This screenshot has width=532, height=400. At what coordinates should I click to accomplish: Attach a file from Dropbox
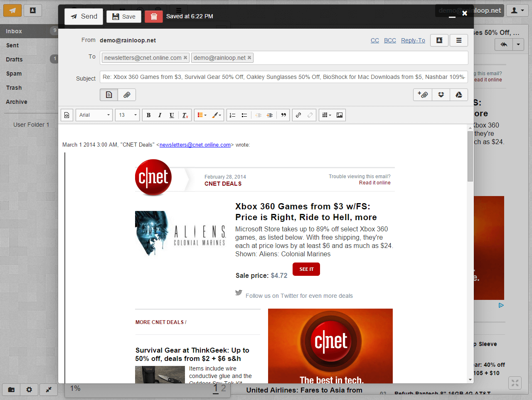(x=441, y=95)
